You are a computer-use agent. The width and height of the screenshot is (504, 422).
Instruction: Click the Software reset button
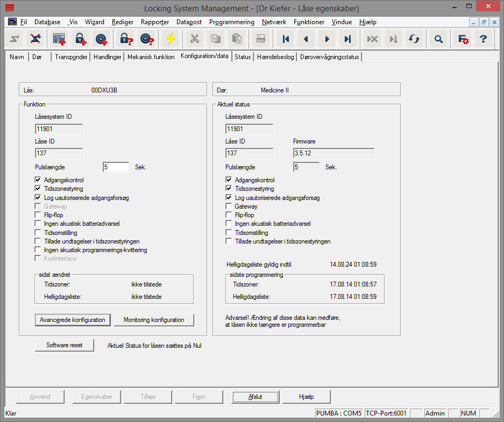tap(64, 346)
